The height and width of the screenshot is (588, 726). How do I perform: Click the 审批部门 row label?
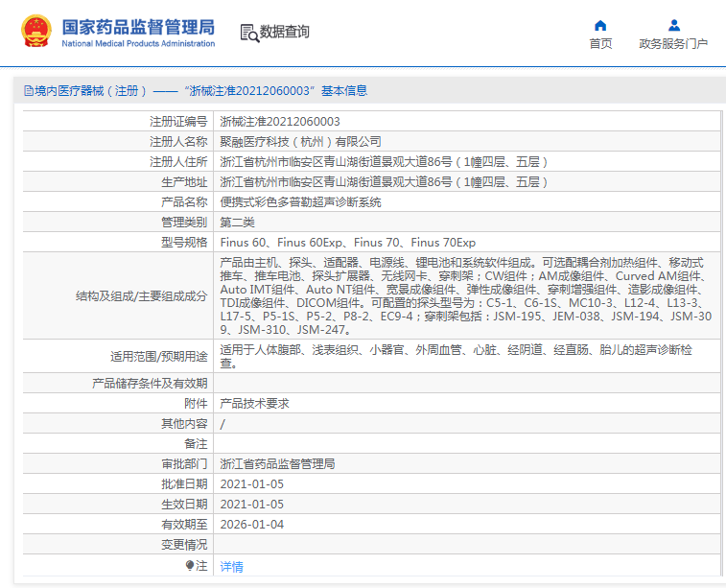pos(184,464)
